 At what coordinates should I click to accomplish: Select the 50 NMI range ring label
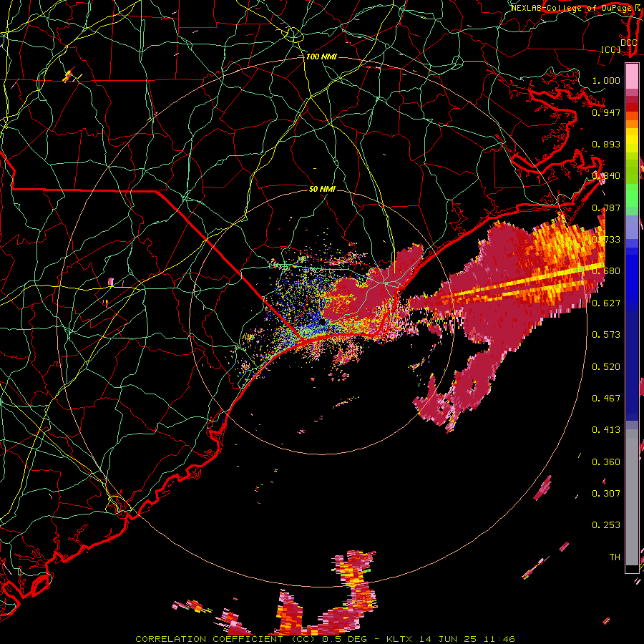coord(322,189)
